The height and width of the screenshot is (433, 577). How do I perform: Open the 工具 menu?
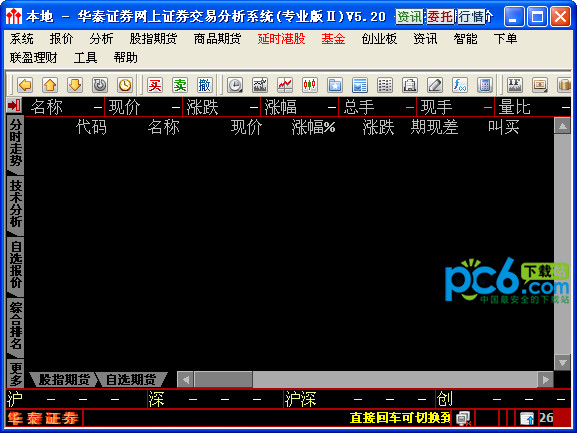tap(85, 58)
